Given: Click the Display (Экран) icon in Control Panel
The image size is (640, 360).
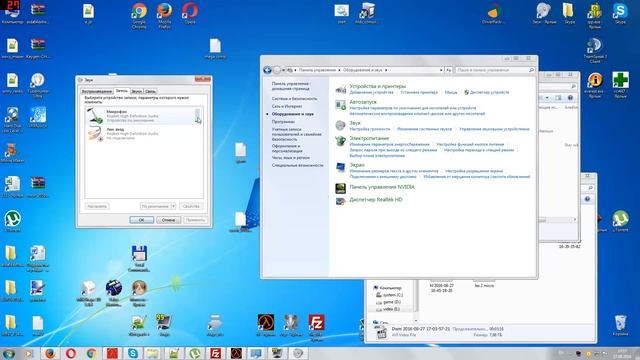Looking at the screenshot, I should click(340, 168).
